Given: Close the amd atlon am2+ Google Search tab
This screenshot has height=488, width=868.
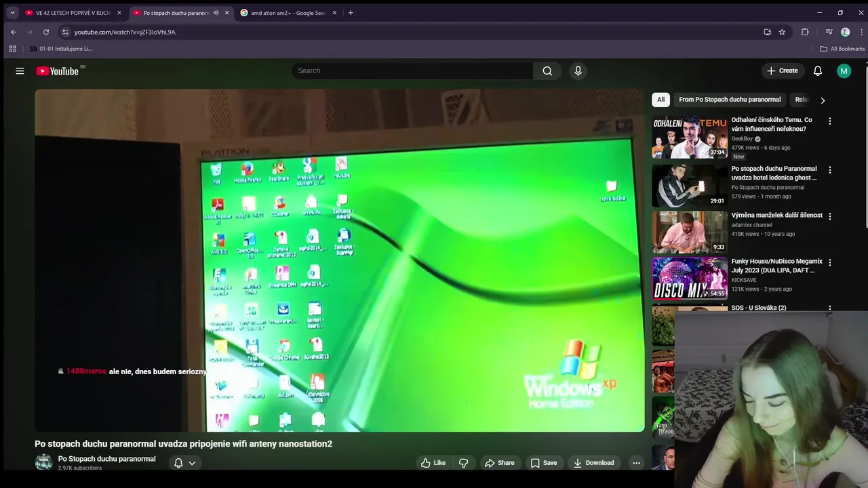Looking at the screenshot, I should click(x=334, y=13).
